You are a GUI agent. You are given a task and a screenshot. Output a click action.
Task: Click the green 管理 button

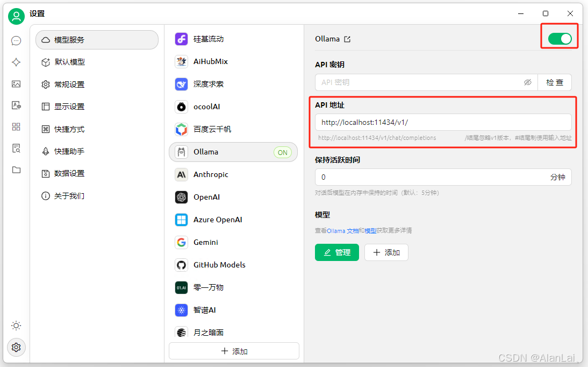(x=337, y=252)
